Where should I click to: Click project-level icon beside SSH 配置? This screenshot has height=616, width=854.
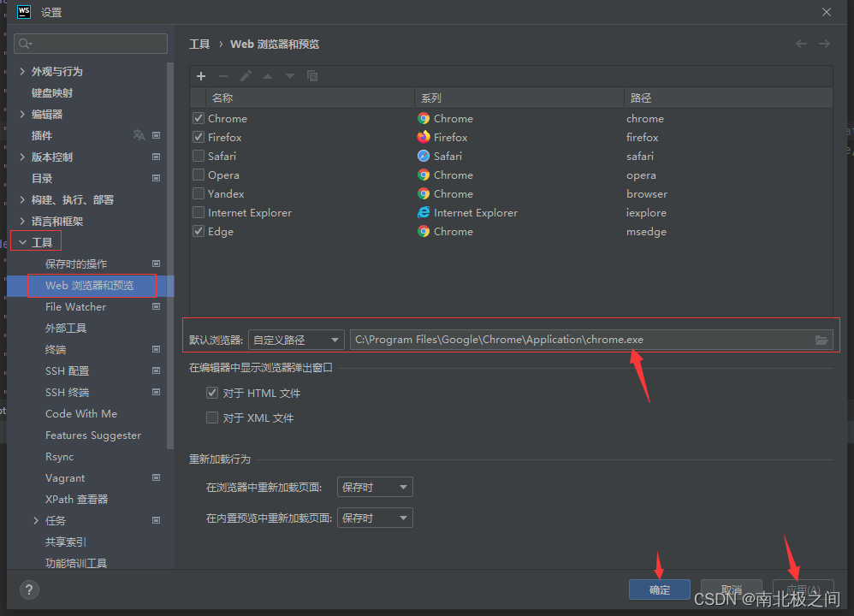click(x=157, y=371)
